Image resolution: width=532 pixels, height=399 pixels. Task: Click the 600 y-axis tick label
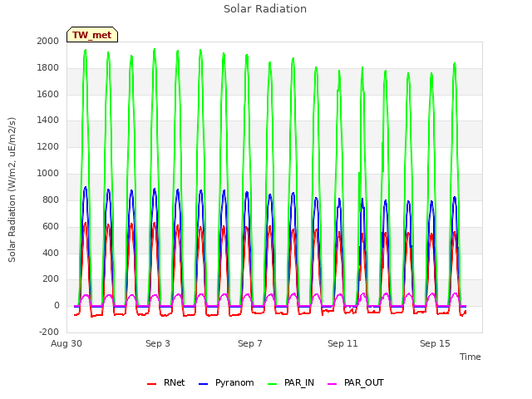point(51,227)
